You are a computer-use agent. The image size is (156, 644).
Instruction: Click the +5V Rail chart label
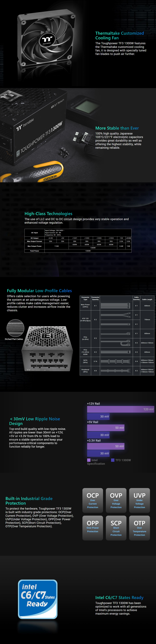[x=93, y=422]
